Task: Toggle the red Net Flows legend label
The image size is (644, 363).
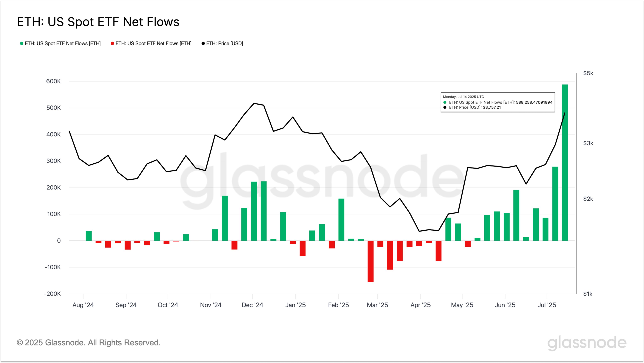Action: pyautogui.click(x=153, y=44)
